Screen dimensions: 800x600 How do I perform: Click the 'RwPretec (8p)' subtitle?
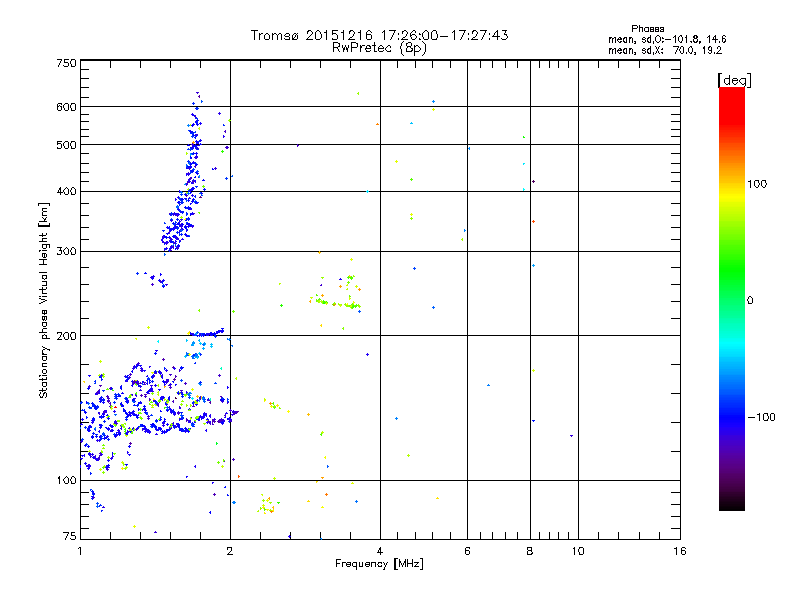pos(379,48)
